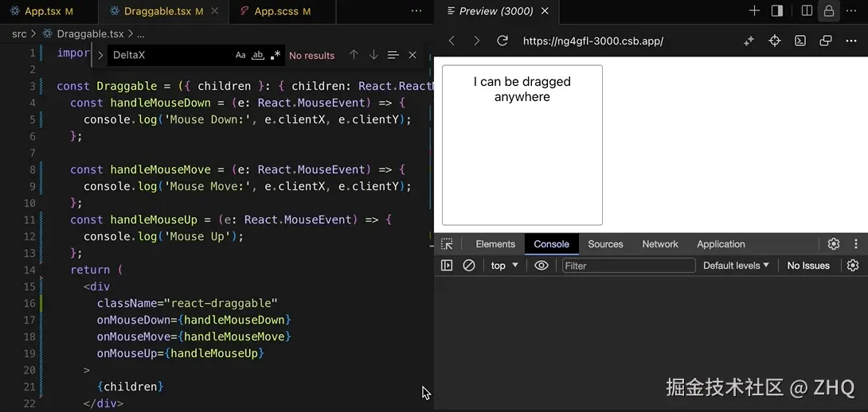The width and height of the screenshot is (868, 412).
Task: Toggle the console sidebar panel
Action: (447, 266)
